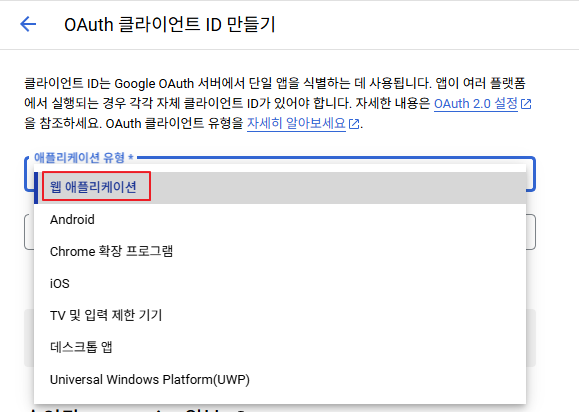Open the 자세히 알아보세요 link
The height and width of the screenshot is (412, 579).
[x=296, y=123]
